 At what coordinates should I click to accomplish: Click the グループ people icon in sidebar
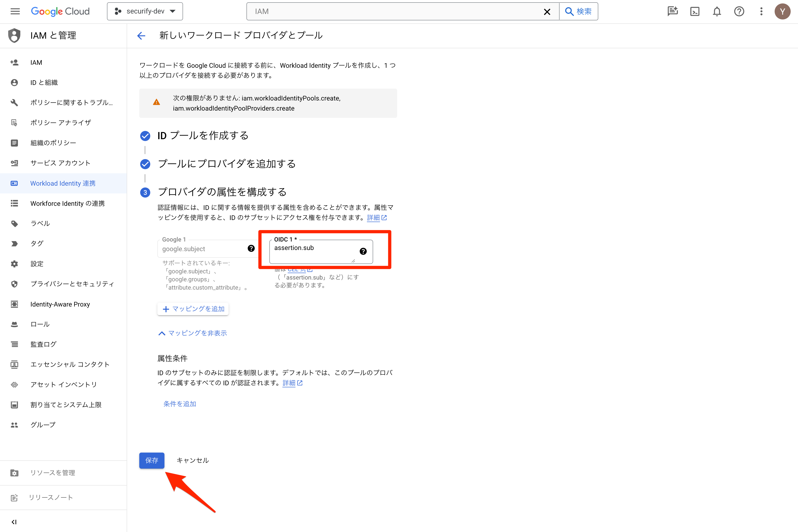(14, 425)
